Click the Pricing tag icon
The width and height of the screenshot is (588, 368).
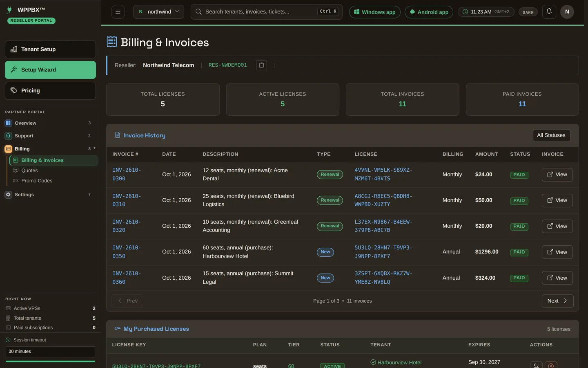pyautogui.click(x=13, y=90)
